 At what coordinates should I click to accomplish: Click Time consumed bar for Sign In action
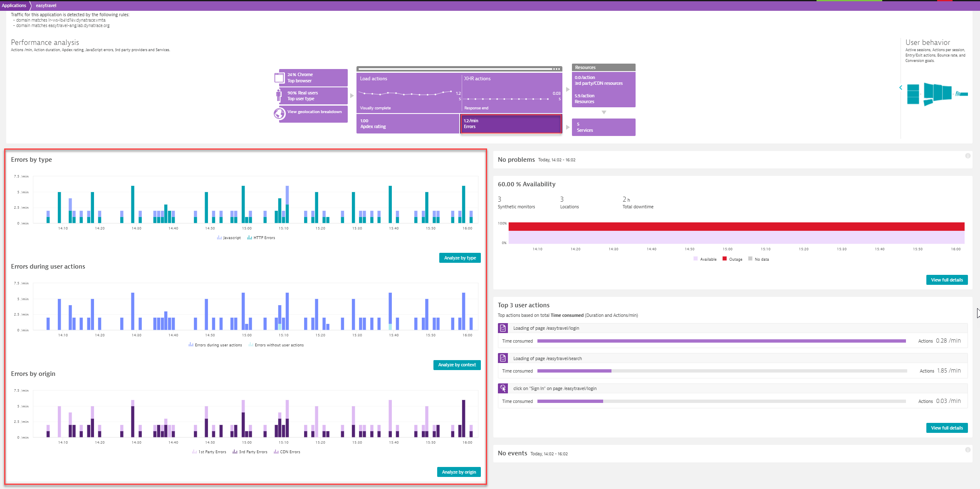click(722, 401)
